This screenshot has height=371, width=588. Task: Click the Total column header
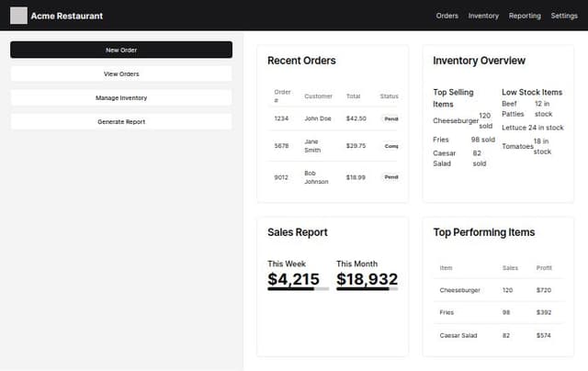coord(353,96)
